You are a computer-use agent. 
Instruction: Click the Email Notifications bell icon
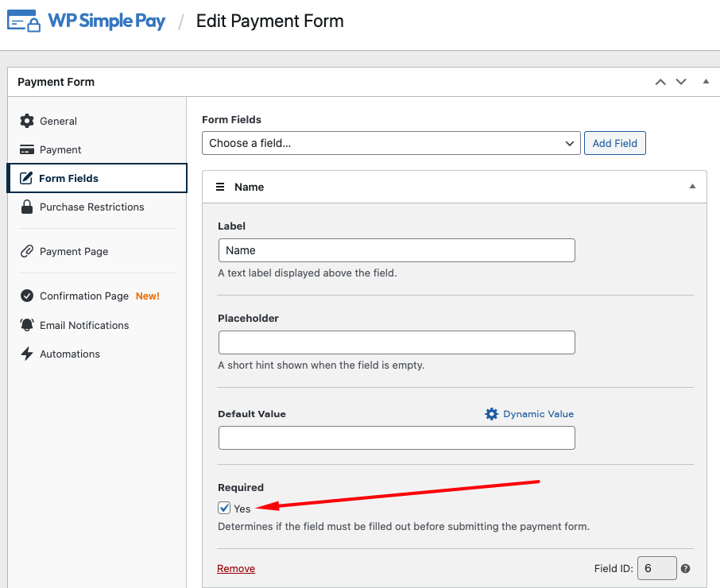[27, 325]
